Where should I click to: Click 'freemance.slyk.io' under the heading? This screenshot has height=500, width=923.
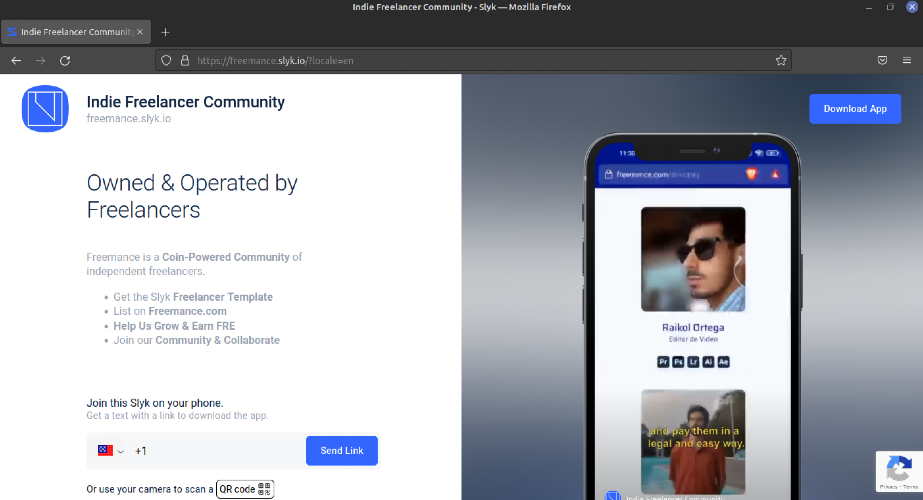[129, 118]
